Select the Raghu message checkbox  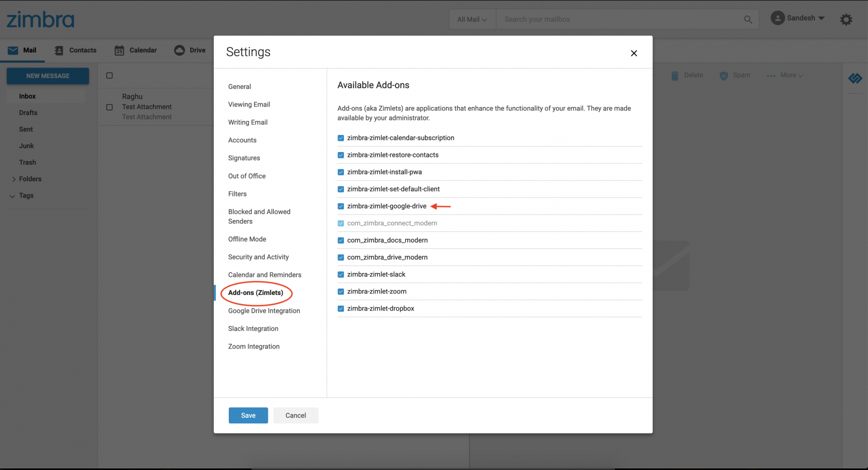[x=109, y=107]
